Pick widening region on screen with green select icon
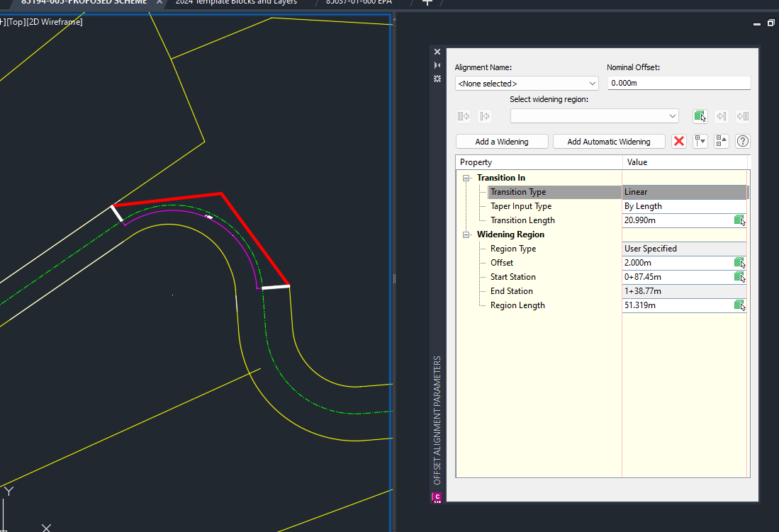Screen dimensions: 779x532 point(700,115)
